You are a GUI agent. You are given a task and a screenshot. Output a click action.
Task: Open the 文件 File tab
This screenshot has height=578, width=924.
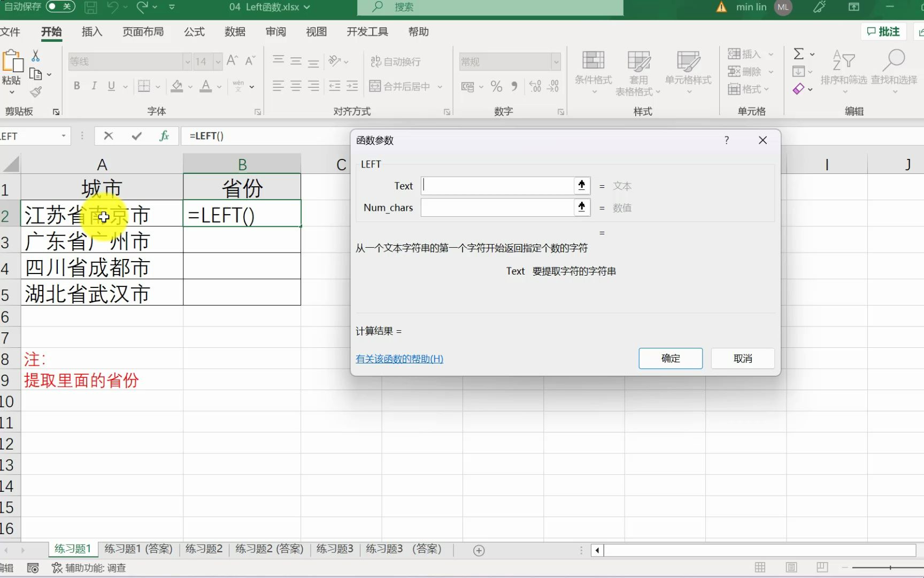pyautogui.click(x=10, y=32)
